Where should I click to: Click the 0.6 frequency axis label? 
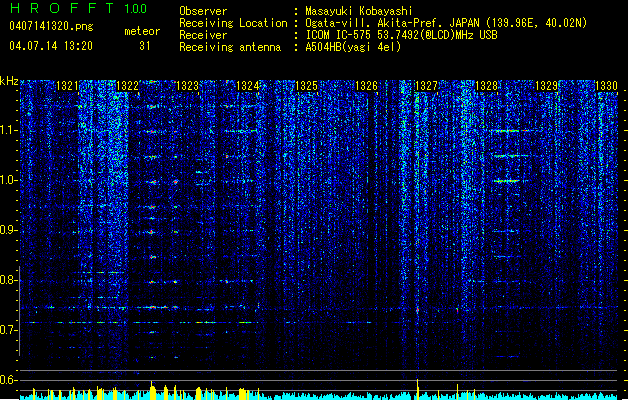point(9,380)
